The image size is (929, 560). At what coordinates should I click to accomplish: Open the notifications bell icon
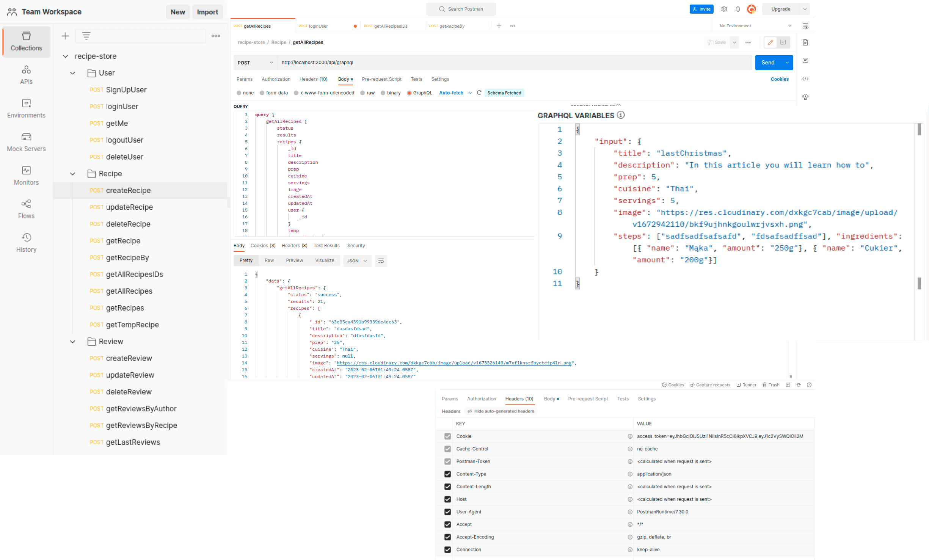(738, 9)
